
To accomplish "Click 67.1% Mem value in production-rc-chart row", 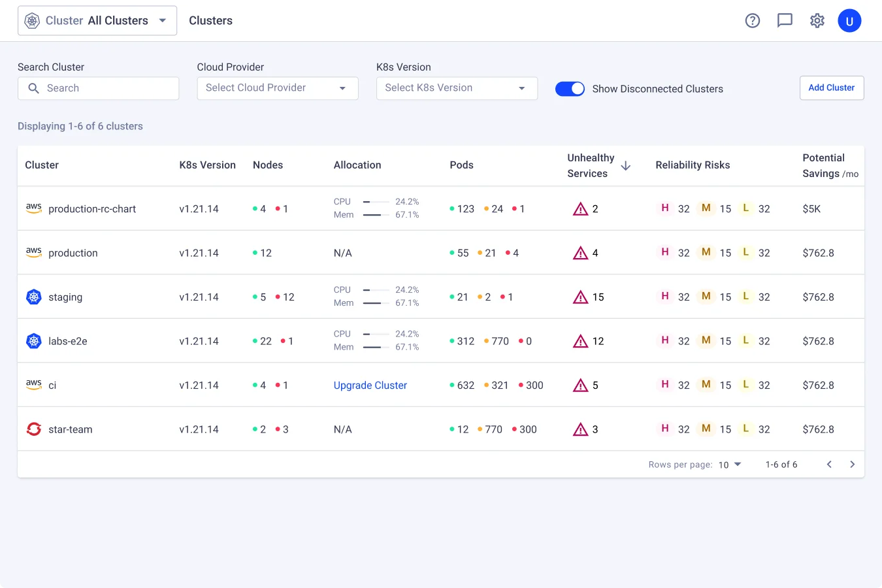I will [x=407, y=215].
